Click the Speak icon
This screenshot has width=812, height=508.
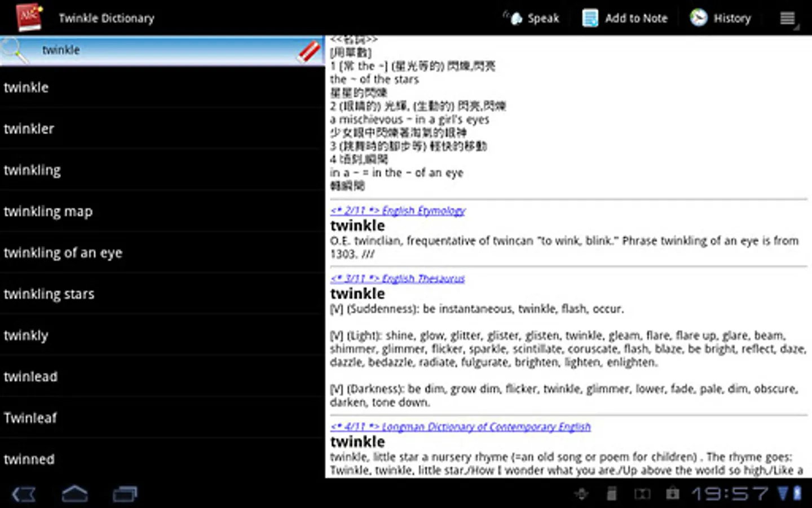click(x=513, y=18)
